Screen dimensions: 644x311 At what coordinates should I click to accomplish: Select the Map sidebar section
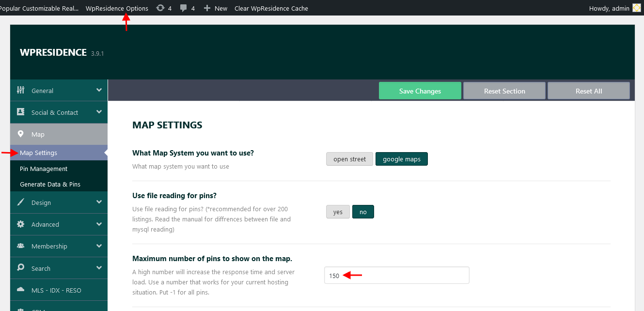tap(59, 134)
